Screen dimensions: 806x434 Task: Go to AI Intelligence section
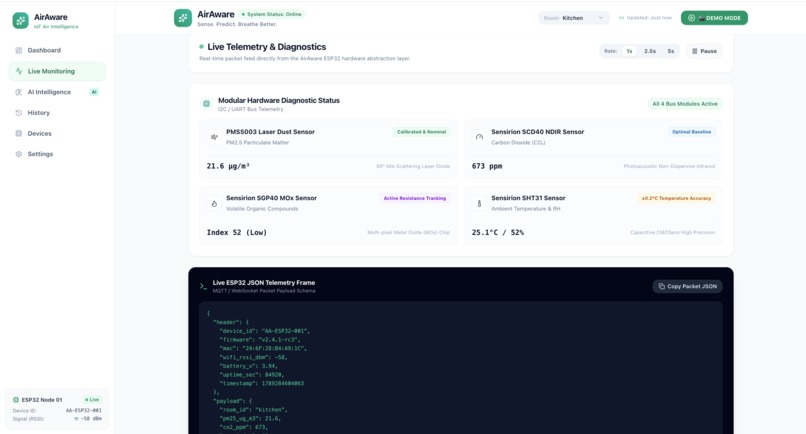pos(57,92)
